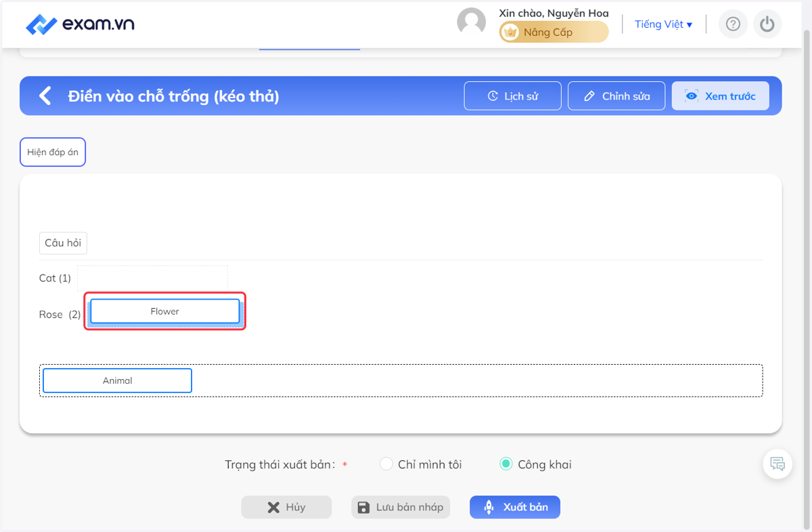Click the Rose (2) label text

point(60,314)
